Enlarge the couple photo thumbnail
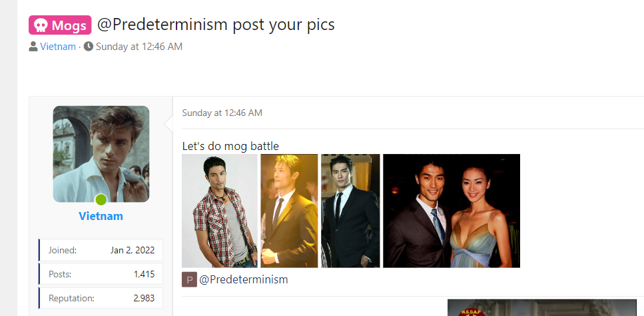The width and height of the screenshot is (644, 316). [452, 211]
